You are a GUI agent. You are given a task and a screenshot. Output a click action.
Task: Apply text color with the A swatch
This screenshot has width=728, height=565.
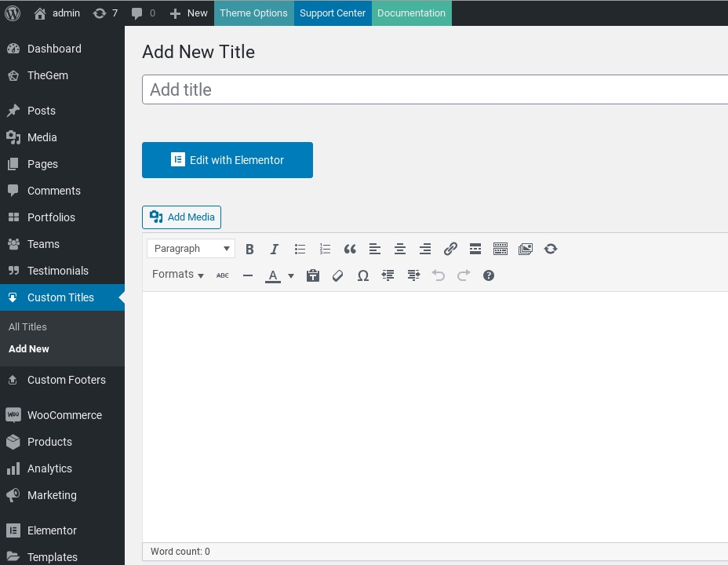(272, 275)
